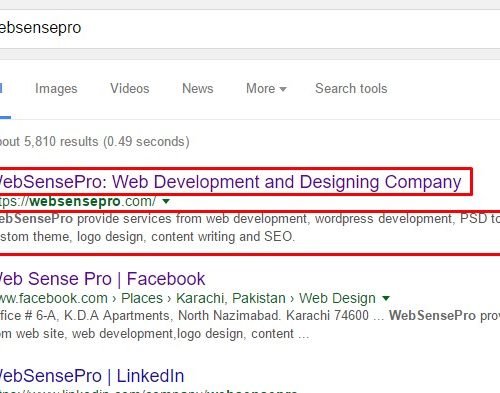
Task: Click the search box containing websensepro
Action: 250,29
